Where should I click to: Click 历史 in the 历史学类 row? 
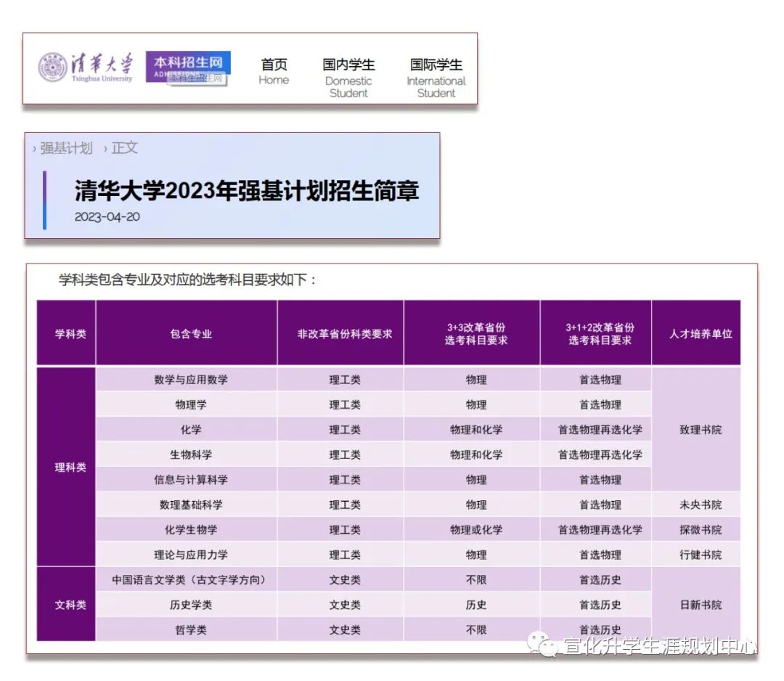(x=472, y=605)
